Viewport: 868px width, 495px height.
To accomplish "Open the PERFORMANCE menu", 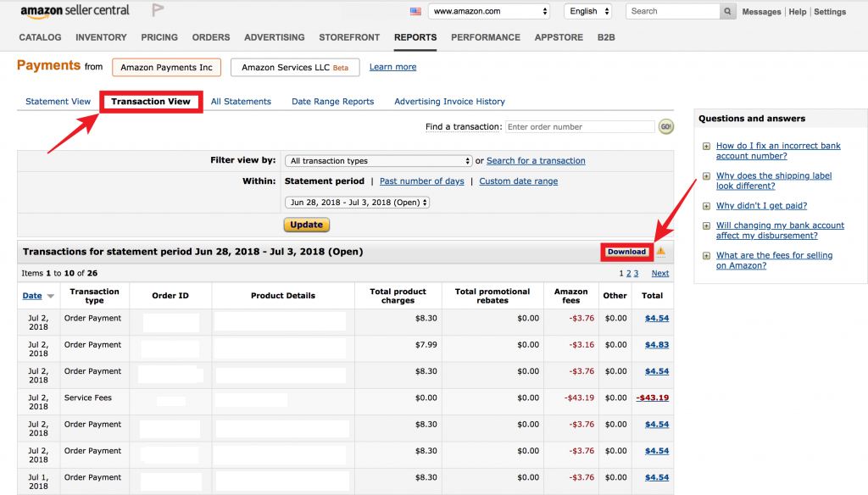I will 486,37.
